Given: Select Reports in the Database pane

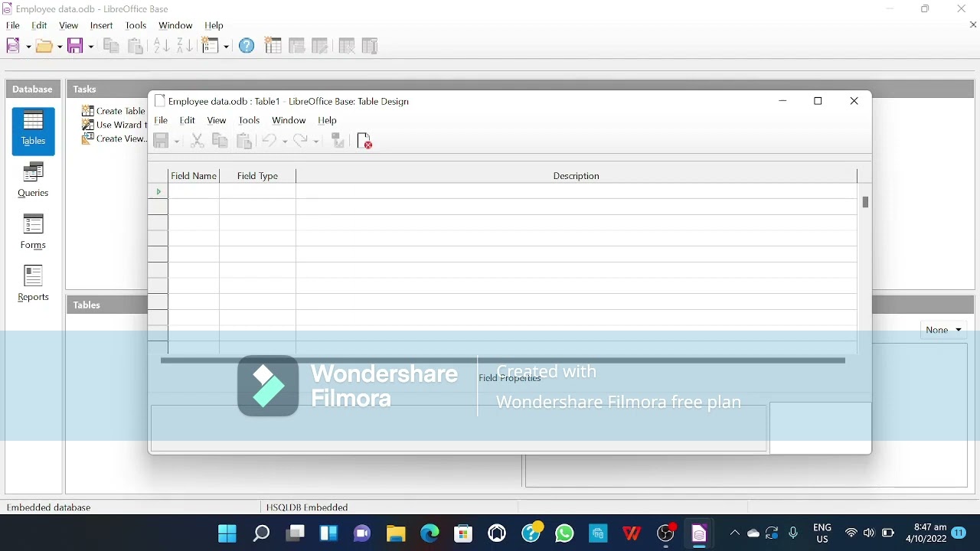Looking at the screenshot, I should pos(34,284).
